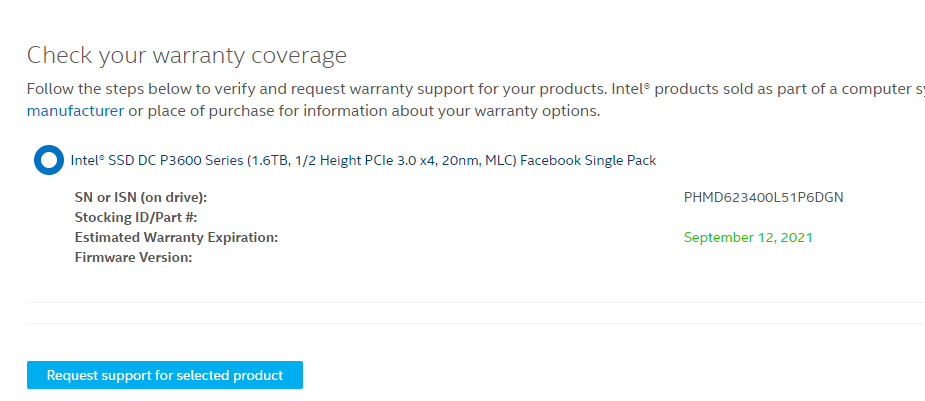Screen dimensions: 925x401
Task: Click Request support for selected product
Action: (x=165, y=375)
